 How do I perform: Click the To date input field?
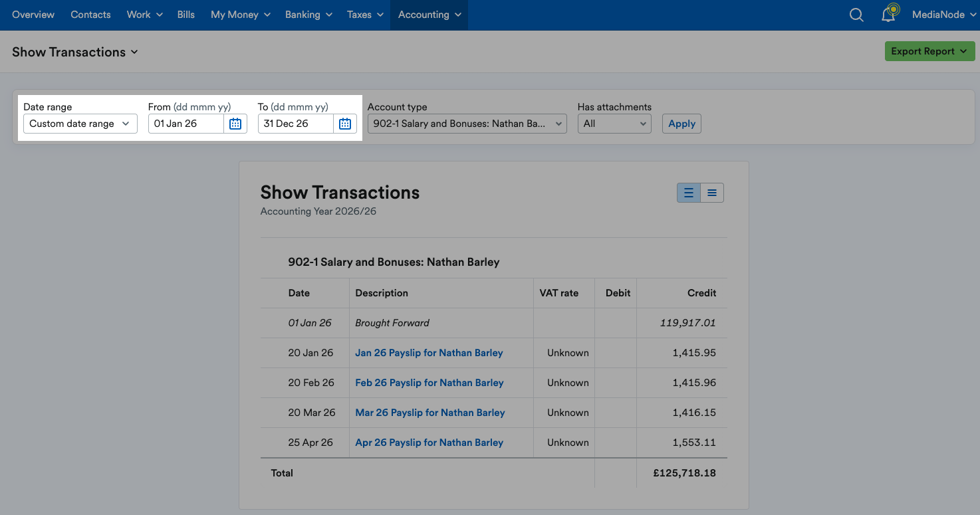pos(296,124)
